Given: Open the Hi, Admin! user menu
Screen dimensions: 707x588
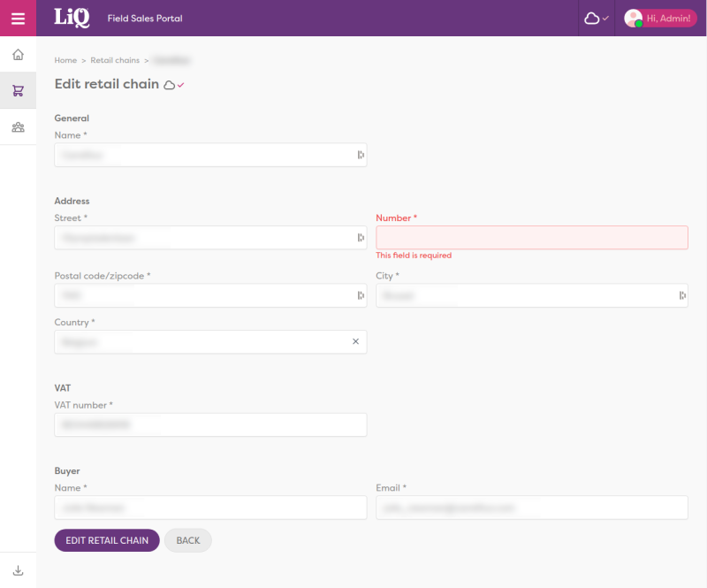Looking at the screenshot, I should point(660,18).
